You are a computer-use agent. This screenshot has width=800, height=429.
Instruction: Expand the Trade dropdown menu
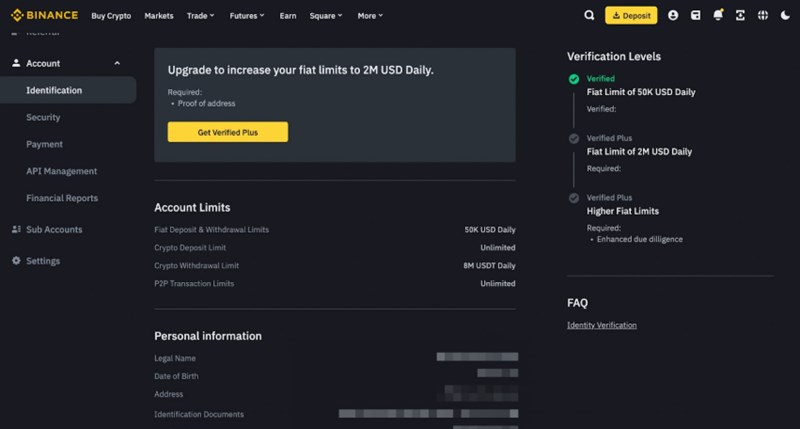pos(200,16)
